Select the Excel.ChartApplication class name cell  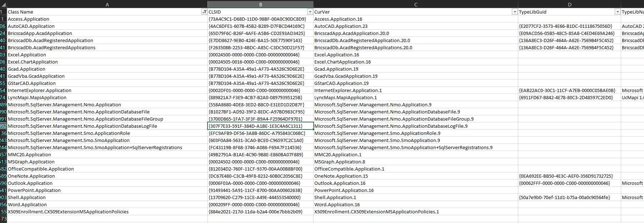107,62
